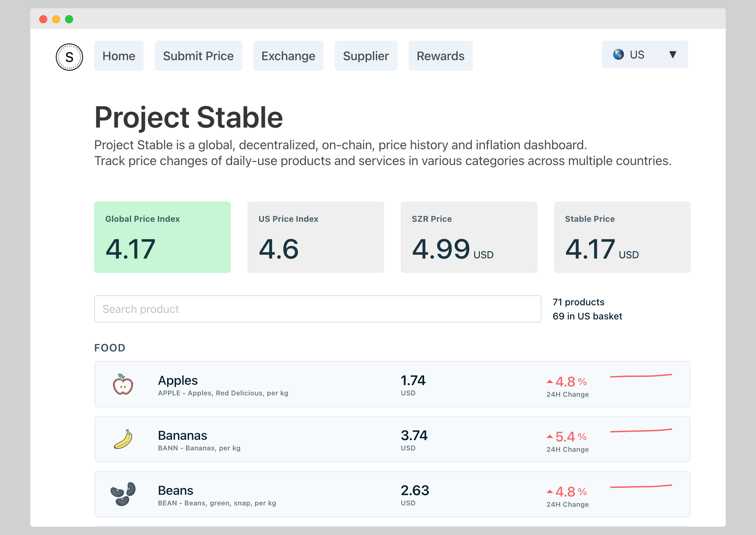The image size is (756, 535).
Task: Click the apple icon in the Apples row
Action: pos(123,384)
